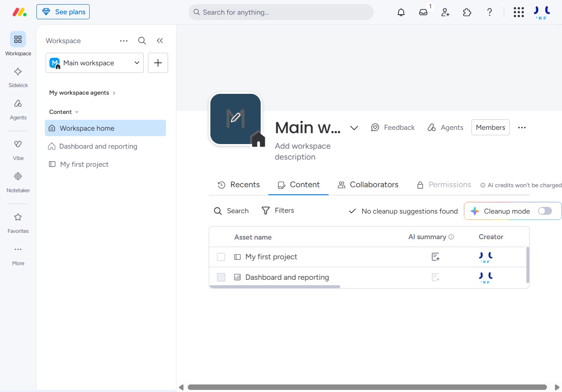Open Sidekick from left rail
The image size is (562, 392).
(x=18, y=77)
